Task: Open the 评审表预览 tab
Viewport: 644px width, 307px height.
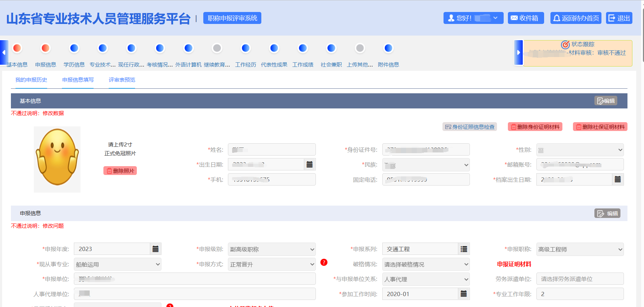Action: tap(122, 80)
